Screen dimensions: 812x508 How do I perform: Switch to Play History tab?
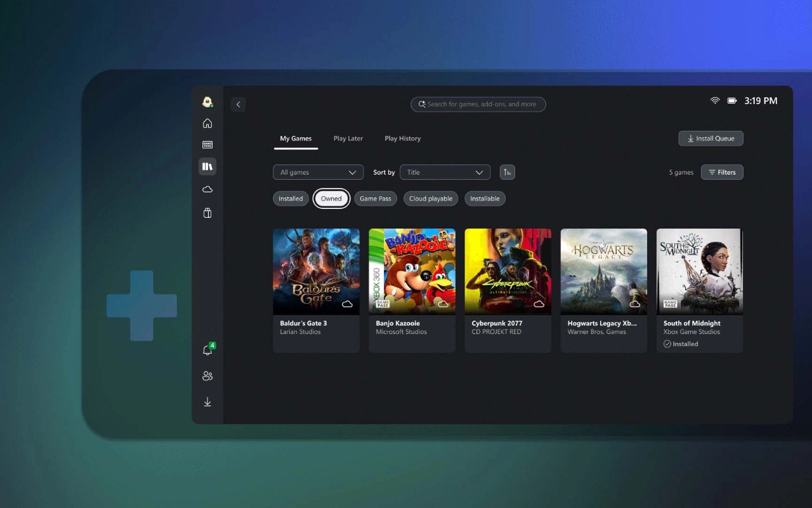point(403,138)
